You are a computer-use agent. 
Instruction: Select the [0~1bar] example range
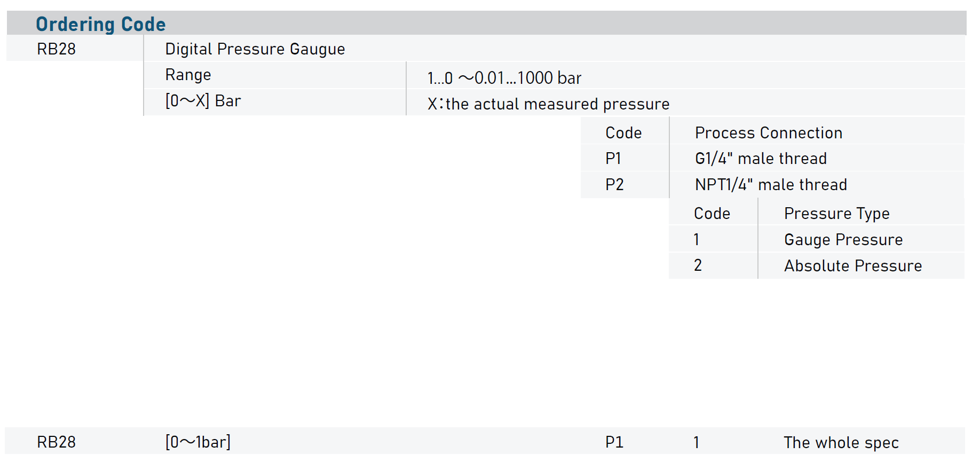click(x=198, y=442)
